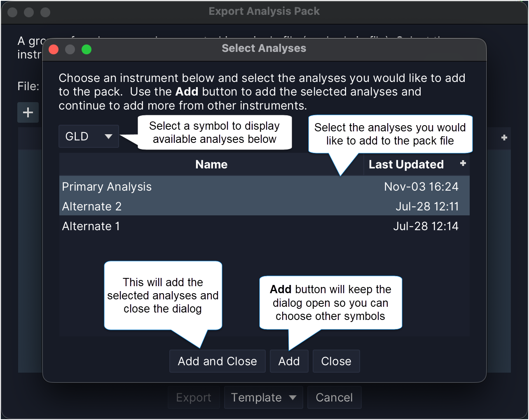The width and height of the screenshot is (529, 420).
Task: Click the green zoom button on Select Analyses
Action: point(87,49)
